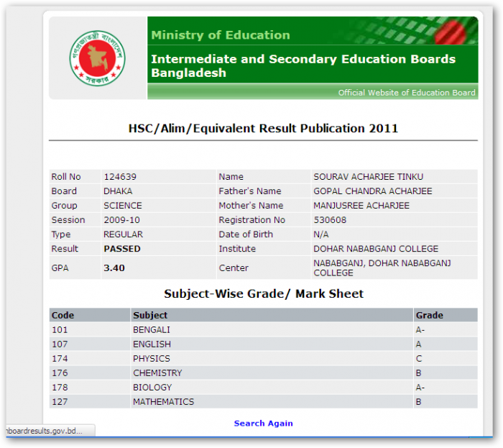Click the grade B for Mathematics

pyautogui.click(x=418, y=402)
